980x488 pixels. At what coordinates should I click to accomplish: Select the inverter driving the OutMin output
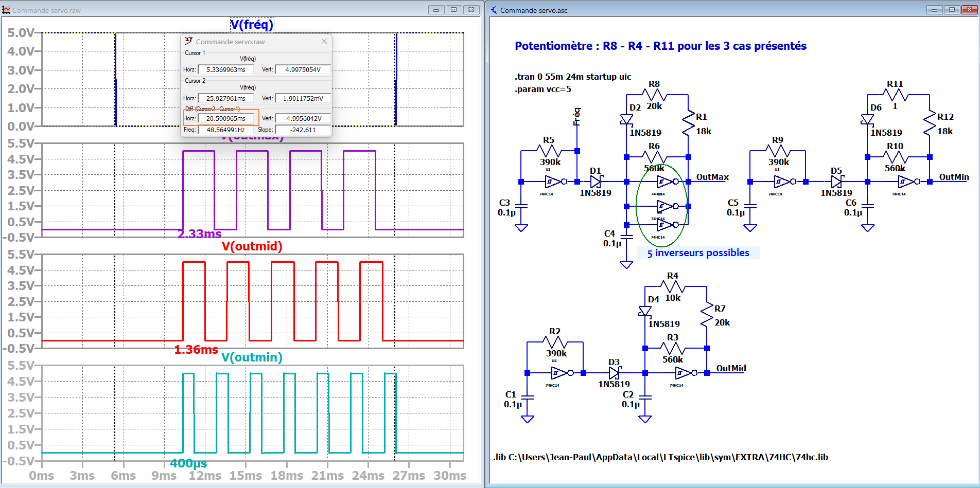pyautogui.click(x=908, y=182)
